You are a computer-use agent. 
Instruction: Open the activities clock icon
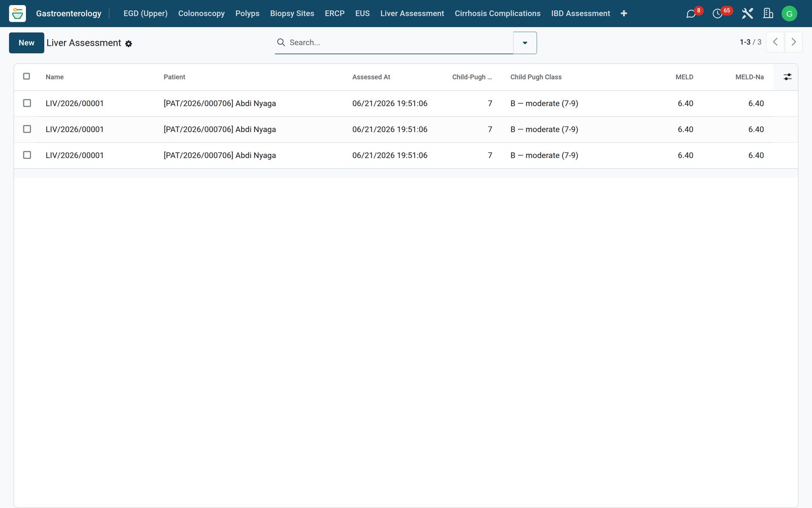717,14
